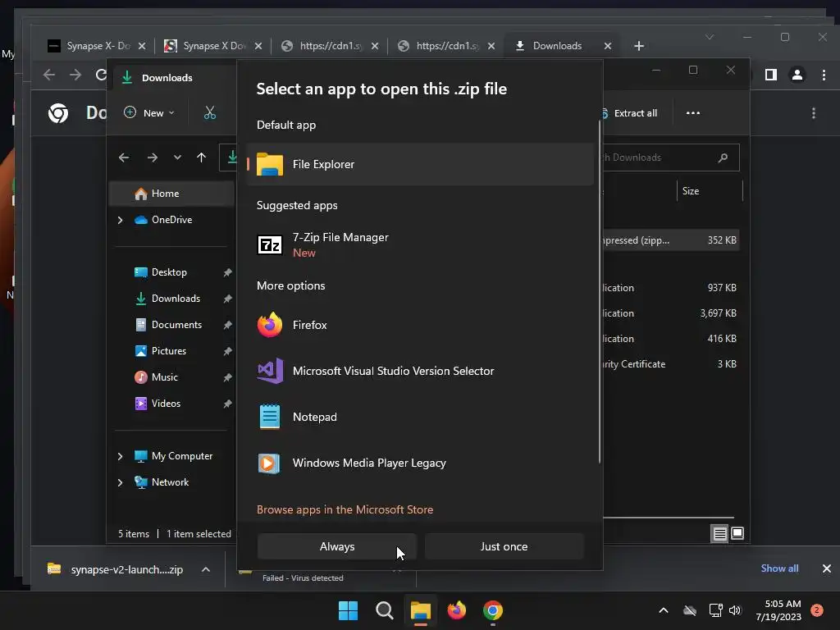Select Windows Media Player Legacy

420,463
